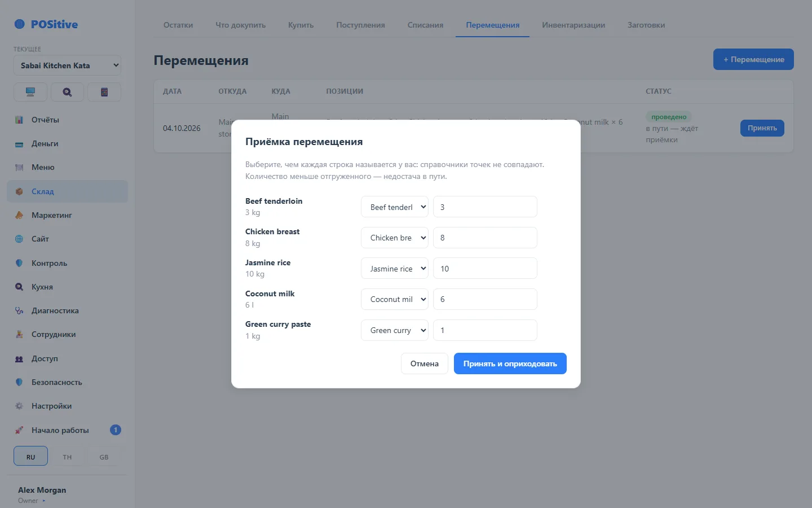Screen dimensions: 812x508
Task: Switch interface language to TH
Action: [x=67, y=457]
